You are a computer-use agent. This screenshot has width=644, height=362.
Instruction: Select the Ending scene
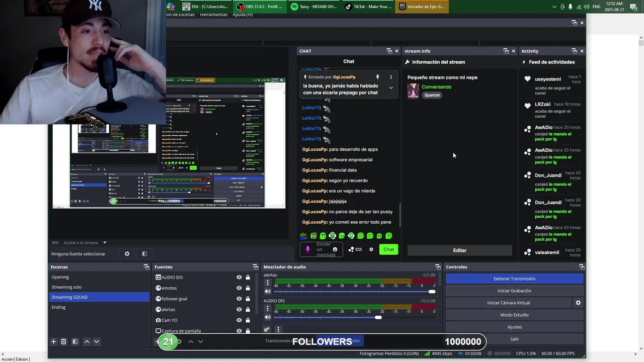point(99,307)
